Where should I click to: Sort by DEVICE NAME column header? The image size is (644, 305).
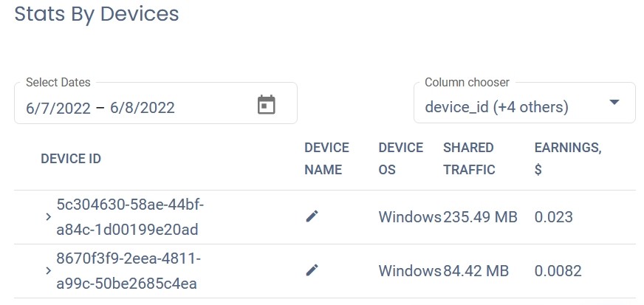click(x=326, y=159)
